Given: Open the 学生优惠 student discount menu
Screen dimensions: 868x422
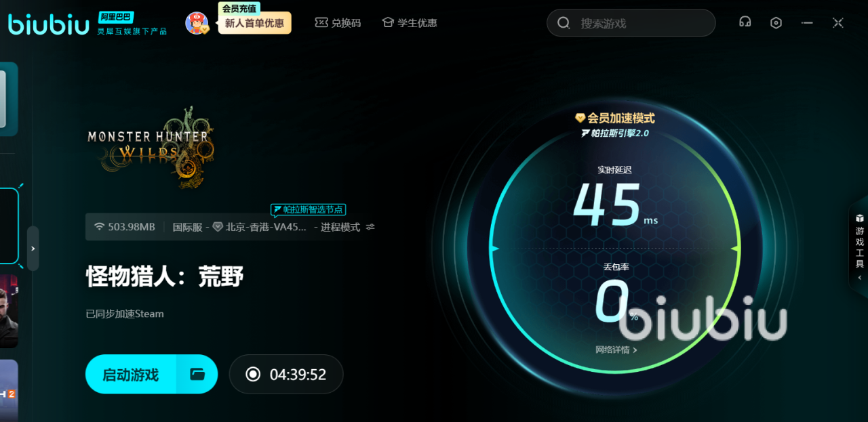Looking at the screenshot, I should [x=409, y=23].
